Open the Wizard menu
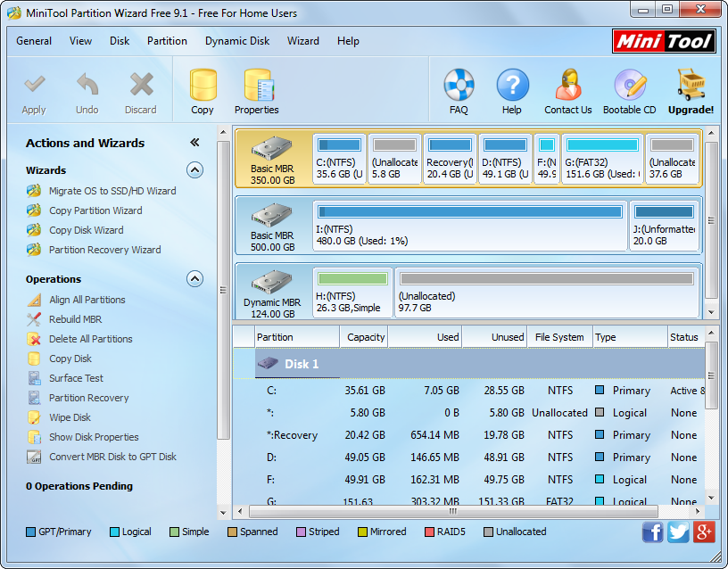Screen dimensions: 728x569 click(x=303, y=41)
